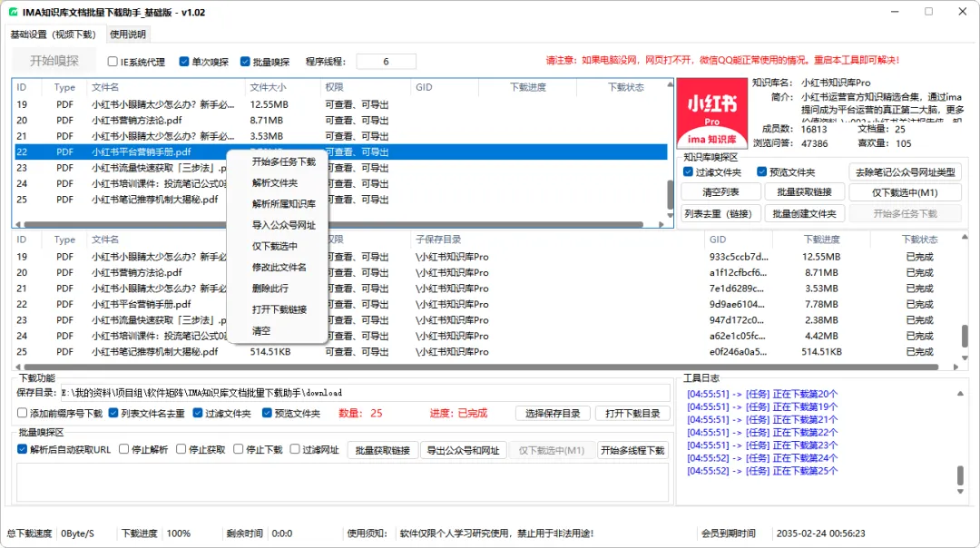The width and height of the screenshot is (980, 548).
Task: Select upper row 小红书平台营销手册.pdf
Action: click(340, 152)
